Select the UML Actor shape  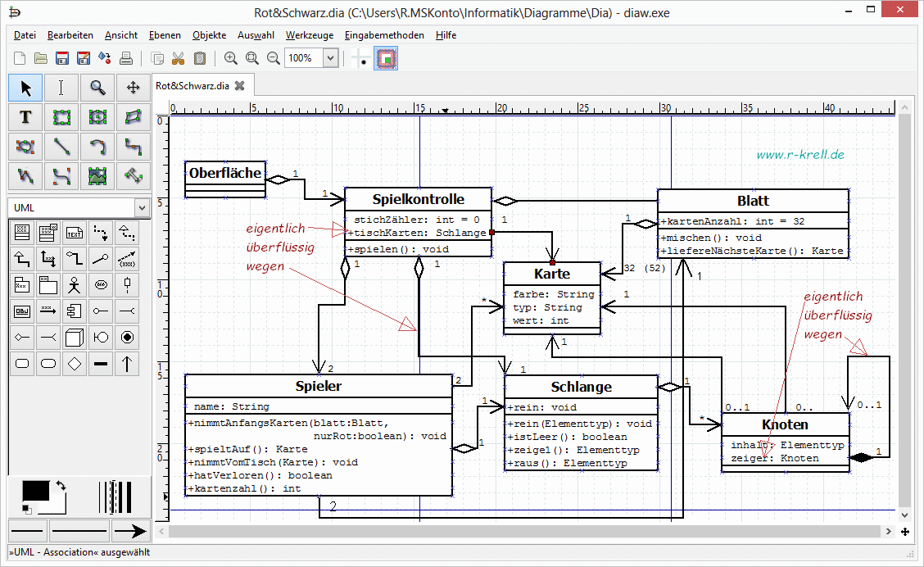[x=75, y=285]
